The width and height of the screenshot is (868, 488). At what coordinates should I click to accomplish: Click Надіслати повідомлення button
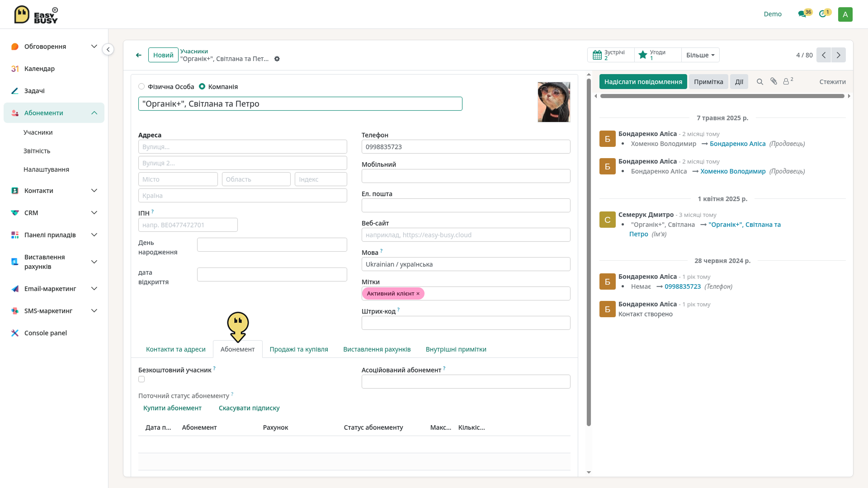643,82
